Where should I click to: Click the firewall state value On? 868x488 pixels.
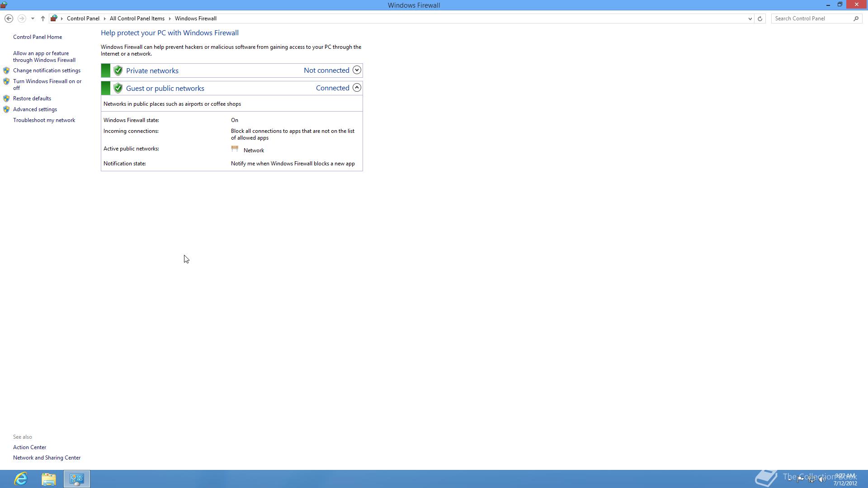[235, 120]
